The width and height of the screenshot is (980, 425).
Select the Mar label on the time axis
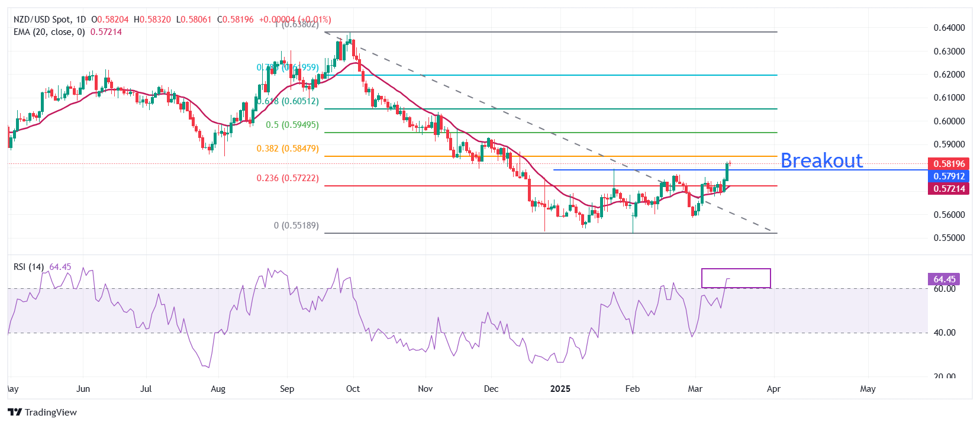[695, 389]
